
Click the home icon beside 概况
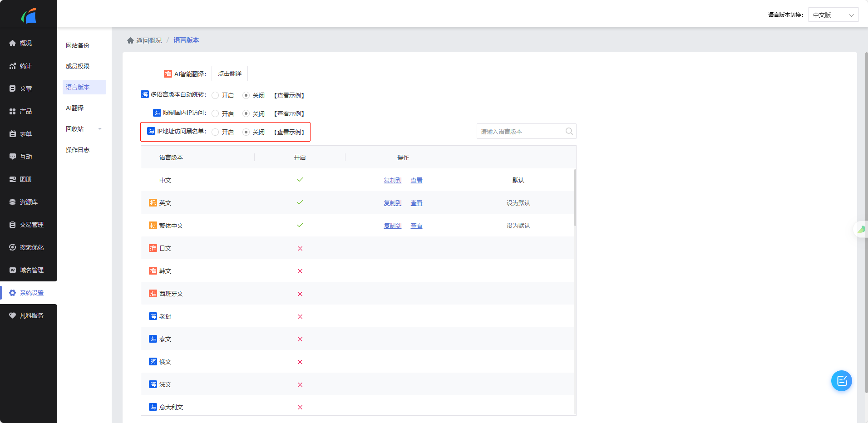click(x=13, y=43)
